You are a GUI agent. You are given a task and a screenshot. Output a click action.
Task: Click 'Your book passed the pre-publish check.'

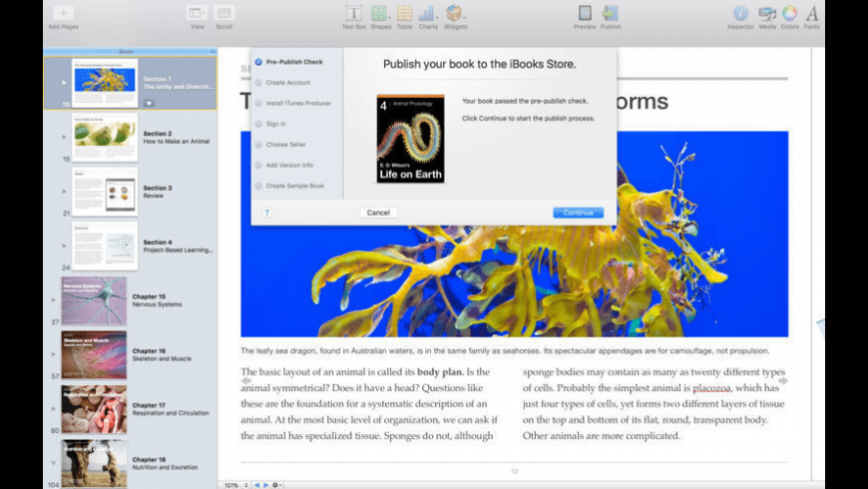(x=525, y=102)
